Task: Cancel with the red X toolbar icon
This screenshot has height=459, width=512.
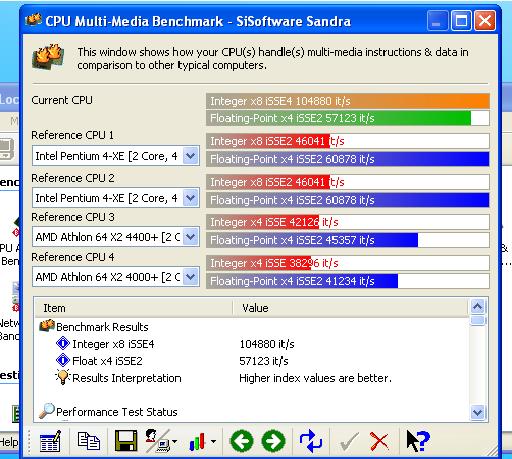Action: coord(379,441)
